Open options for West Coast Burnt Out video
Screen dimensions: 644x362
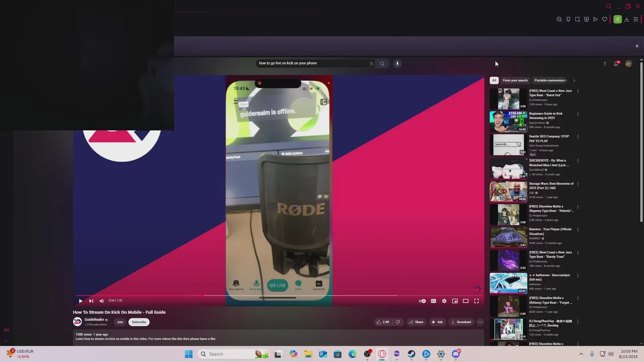(x=578, y=92)
